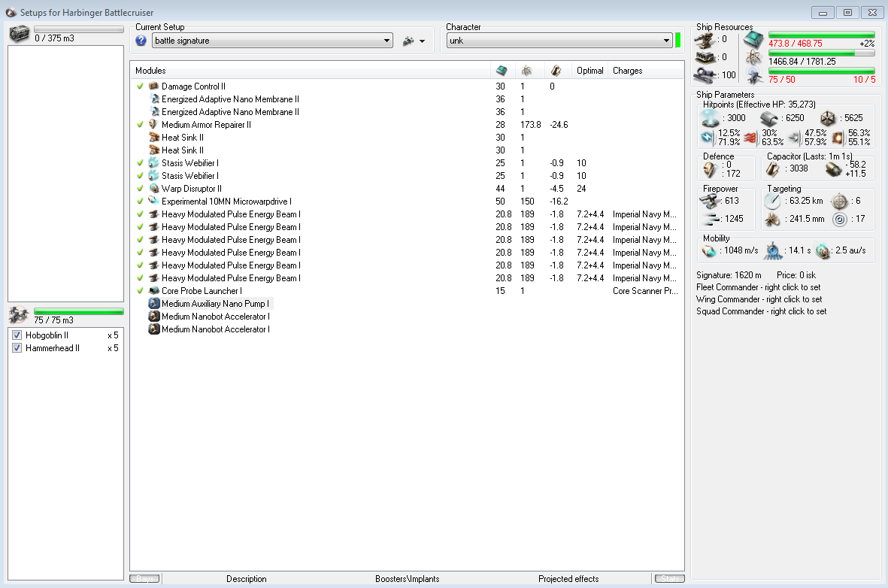Click the powergrid column header icon

coord(526,70)
